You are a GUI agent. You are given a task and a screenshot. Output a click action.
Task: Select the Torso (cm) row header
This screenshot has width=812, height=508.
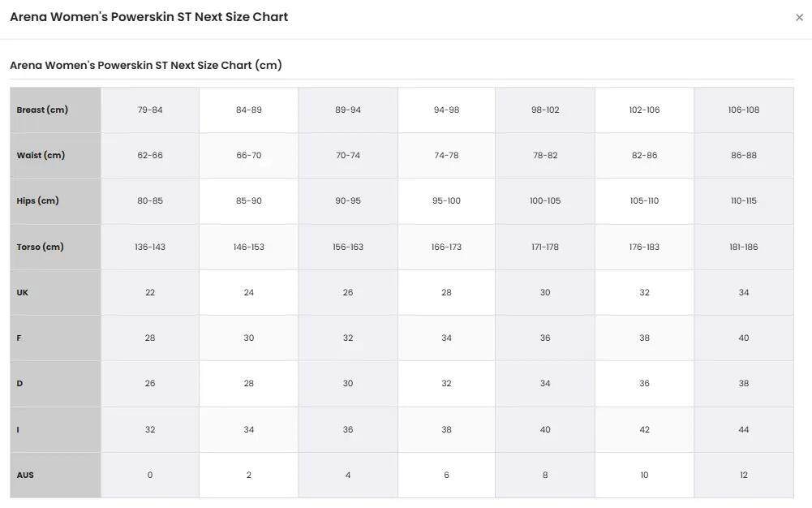click(55, 247)
